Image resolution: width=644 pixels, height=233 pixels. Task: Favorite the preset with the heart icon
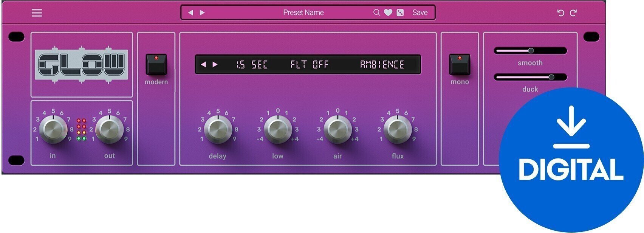tap(388, 13)
